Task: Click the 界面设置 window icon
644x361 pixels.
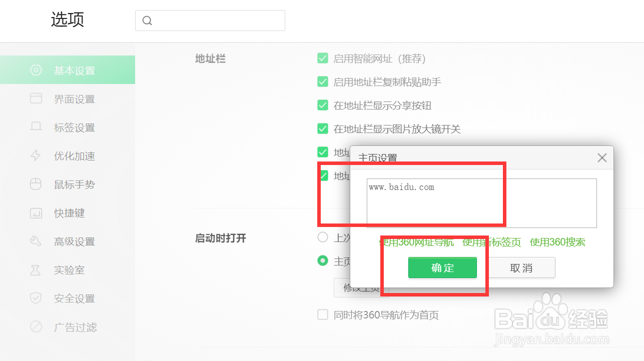Action: pos(36,98)
